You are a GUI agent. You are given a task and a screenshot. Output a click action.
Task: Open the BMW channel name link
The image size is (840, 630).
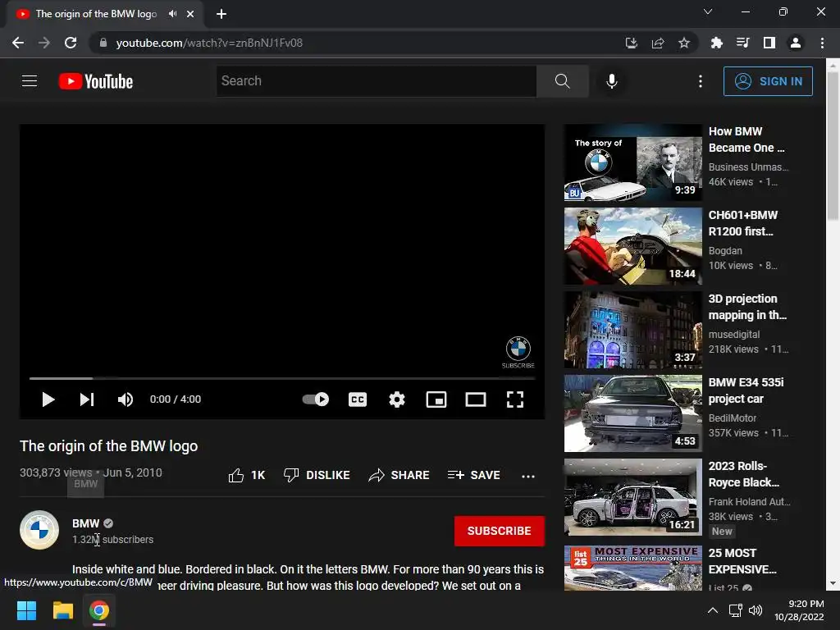tap(85, 523)
